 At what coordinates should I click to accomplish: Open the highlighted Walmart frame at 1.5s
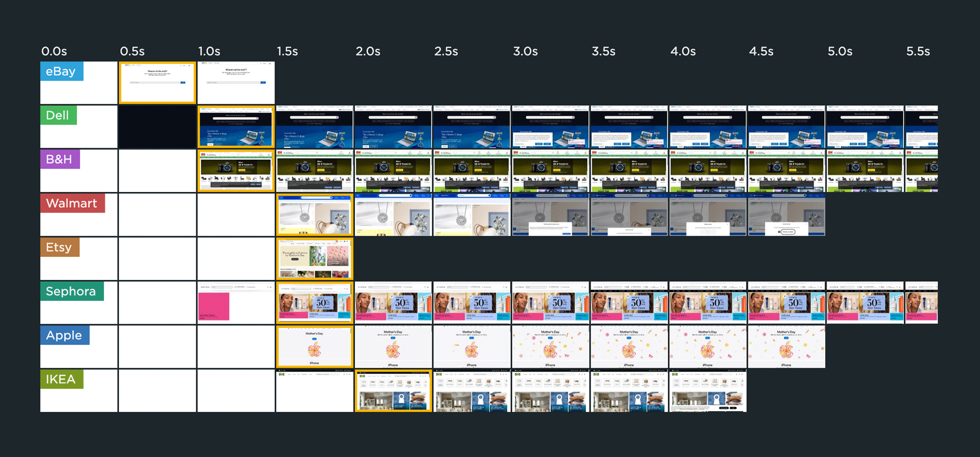pyautogui.click(x=315, y=215)
